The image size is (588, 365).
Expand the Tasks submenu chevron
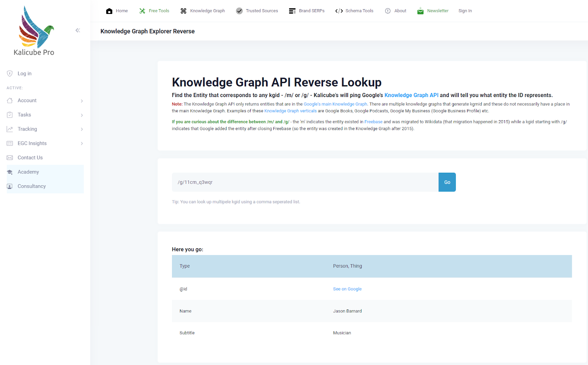pos(82,115)
